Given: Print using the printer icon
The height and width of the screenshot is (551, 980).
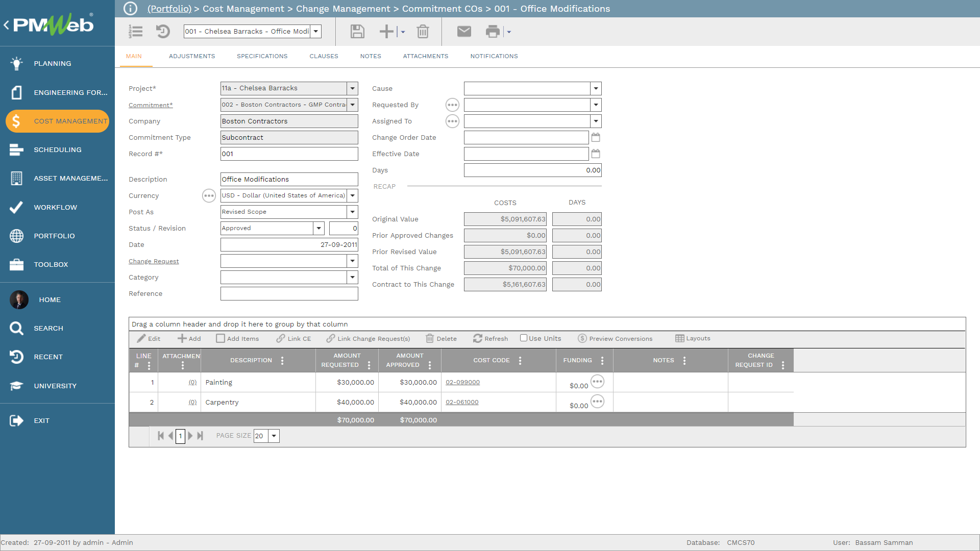Looking at the screenshot, I should 493,32.
